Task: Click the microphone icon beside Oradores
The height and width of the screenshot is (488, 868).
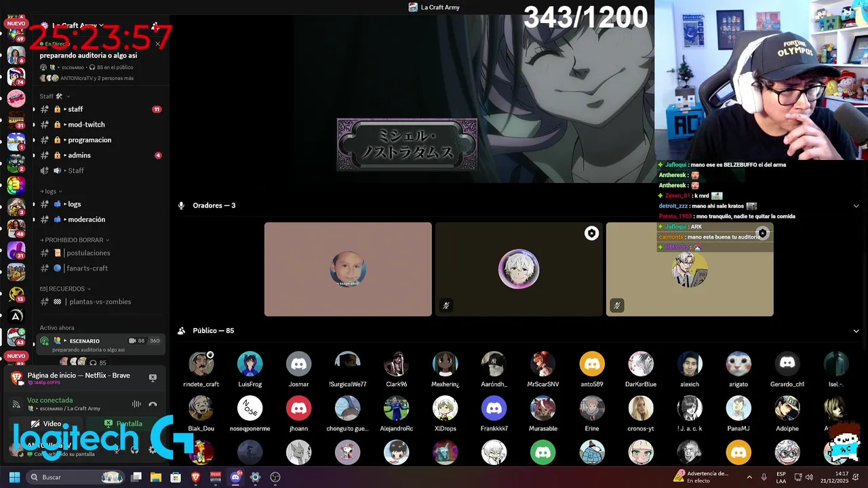Action: click(181, 205)
